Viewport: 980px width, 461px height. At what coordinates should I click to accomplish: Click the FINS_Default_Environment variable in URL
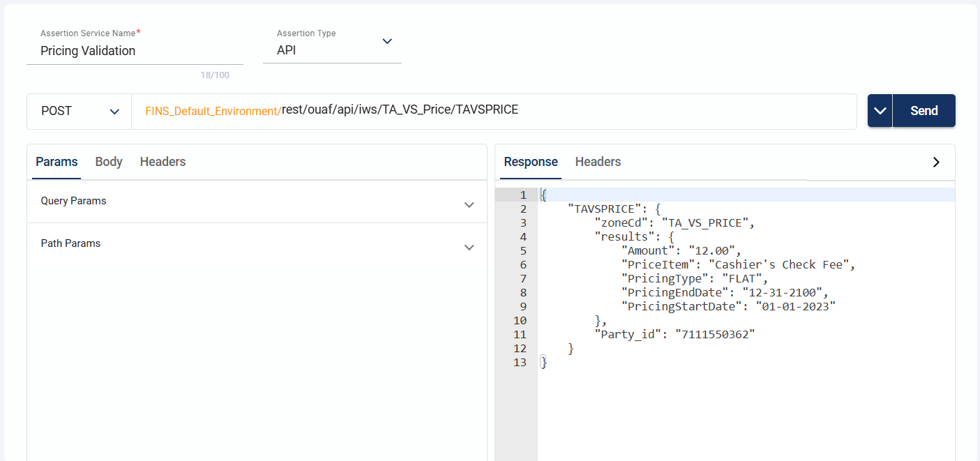point(212,111)
